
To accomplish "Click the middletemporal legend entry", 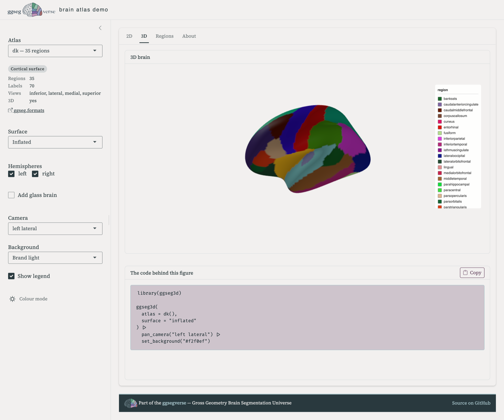I will click(x=452, y=179).
